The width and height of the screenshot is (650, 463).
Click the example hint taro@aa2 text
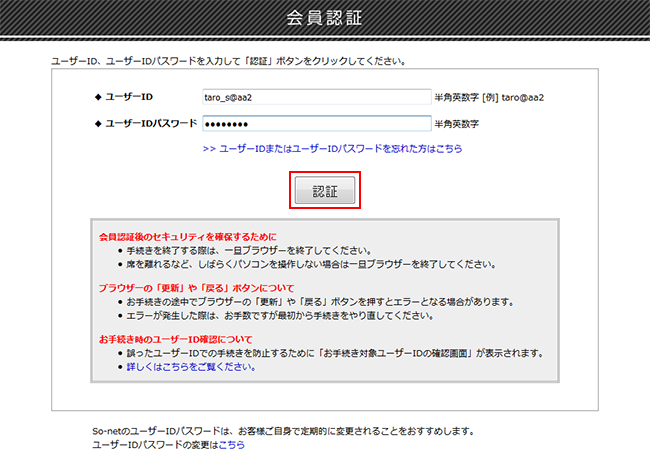(520, 97)
